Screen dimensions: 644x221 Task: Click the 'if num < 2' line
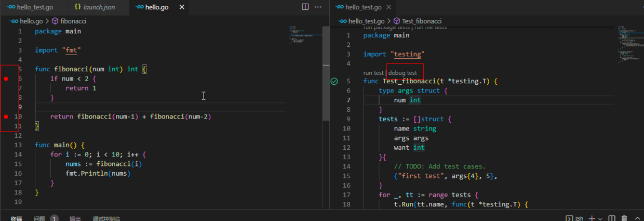[x=73, y=79]
